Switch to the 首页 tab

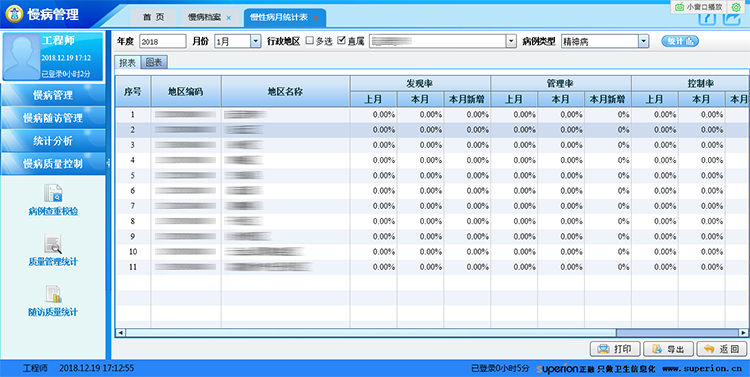coord(154,18)
